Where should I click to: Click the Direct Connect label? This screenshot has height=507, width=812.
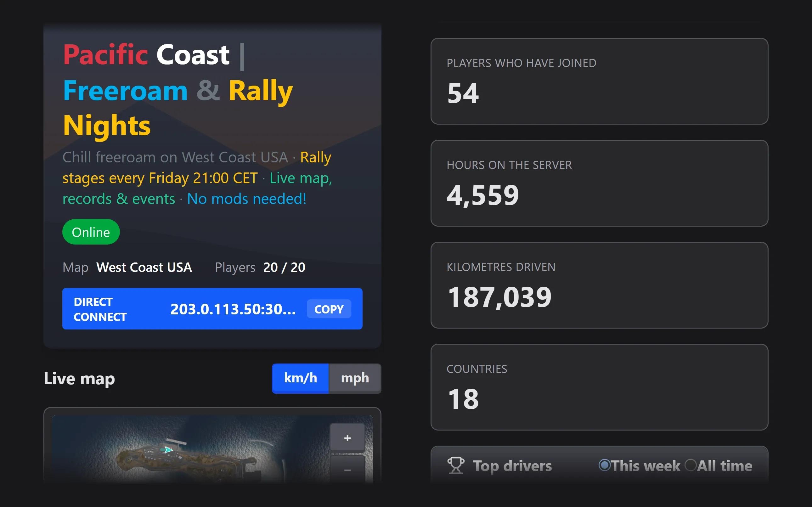point(100,309)
